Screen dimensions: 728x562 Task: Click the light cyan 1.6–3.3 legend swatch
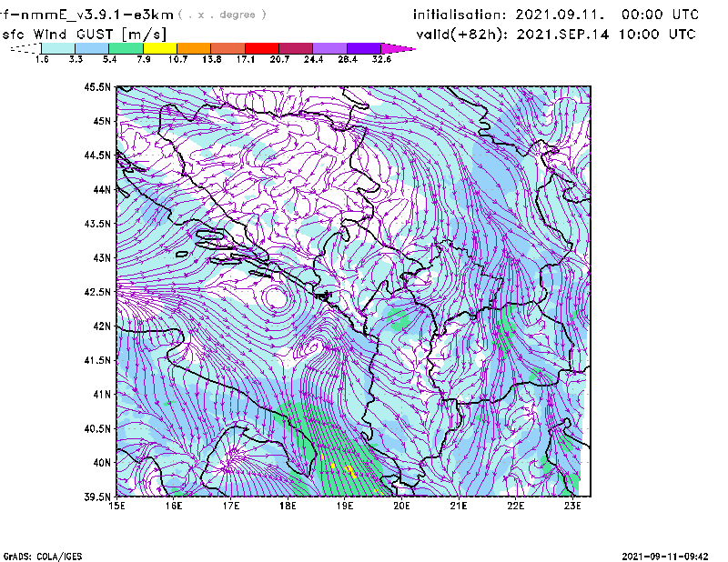click(x=58, y=48)
